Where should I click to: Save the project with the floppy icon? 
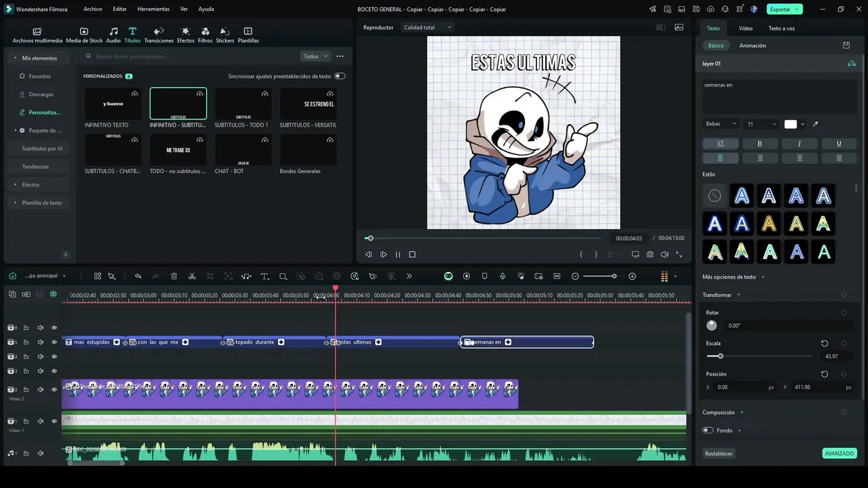coord(696,9)
